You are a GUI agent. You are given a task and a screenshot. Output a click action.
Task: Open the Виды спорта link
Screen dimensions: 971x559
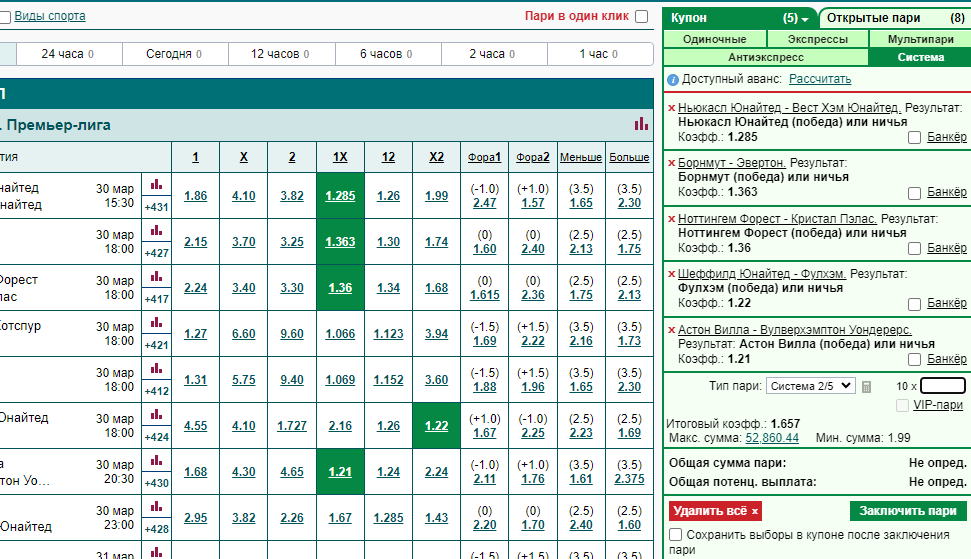[50, 16]
